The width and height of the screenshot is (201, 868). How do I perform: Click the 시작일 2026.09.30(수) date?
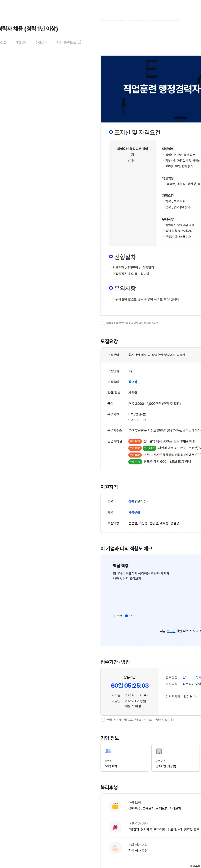click(x=136, y=695)
